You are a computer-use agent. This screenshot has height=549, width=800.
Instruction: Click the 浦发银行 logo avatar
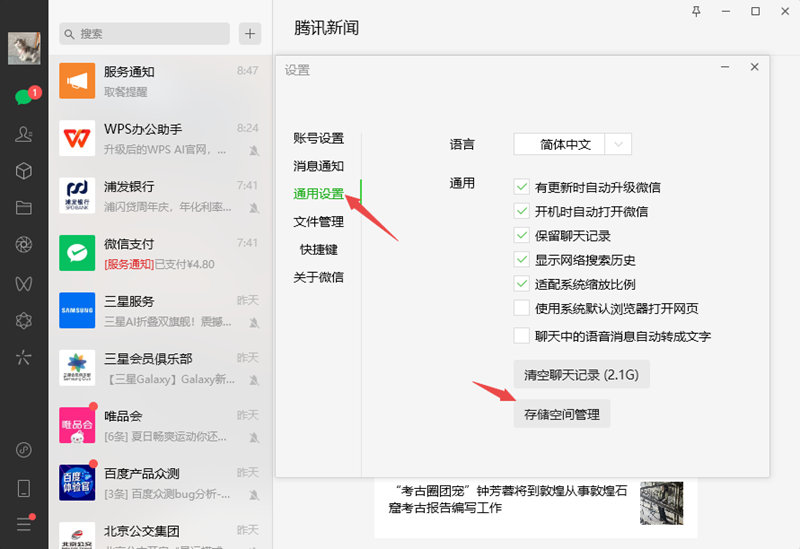[x=77, y=195]
